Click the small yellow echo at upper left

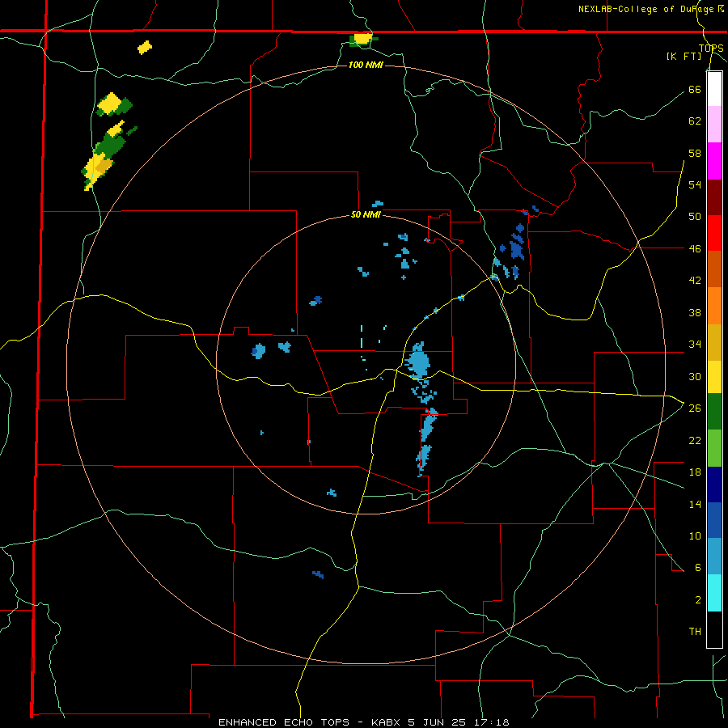[145, 48]
